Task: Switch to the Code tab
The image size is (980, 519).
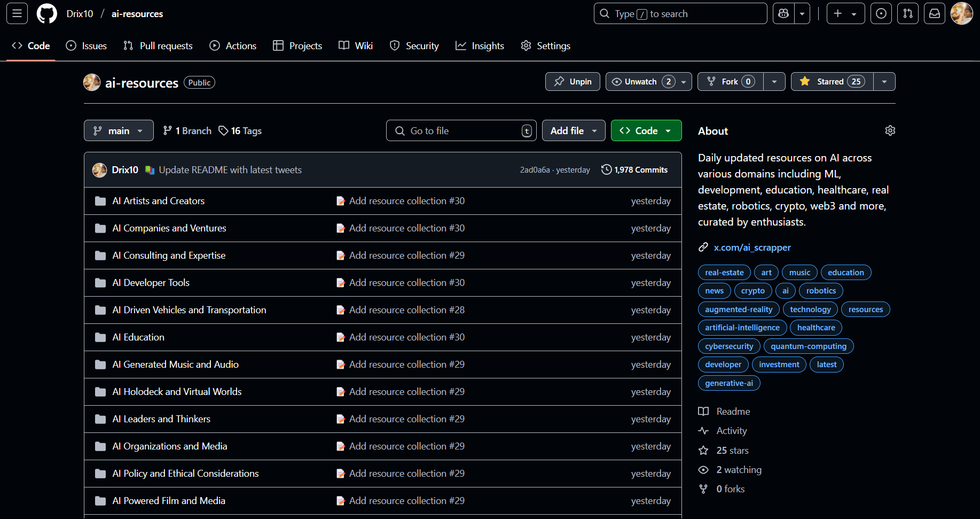Action: click(31, 46)
